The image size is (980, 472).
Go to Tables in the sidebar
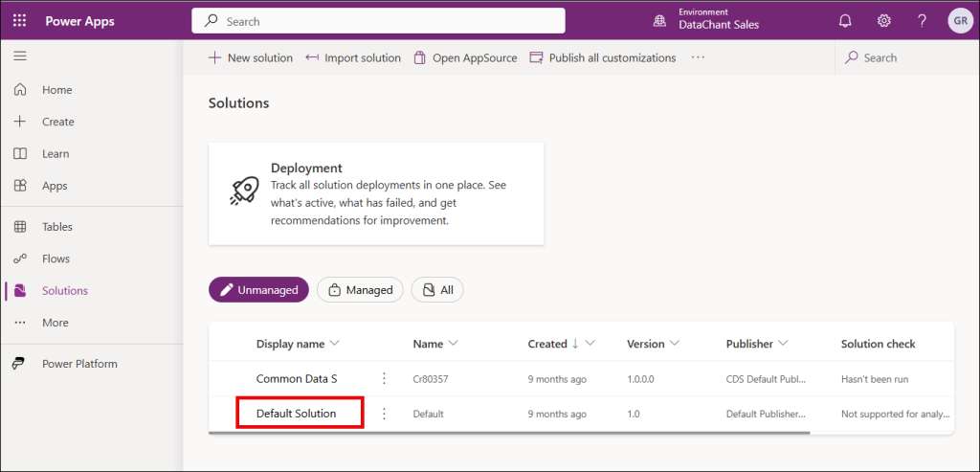56,227
